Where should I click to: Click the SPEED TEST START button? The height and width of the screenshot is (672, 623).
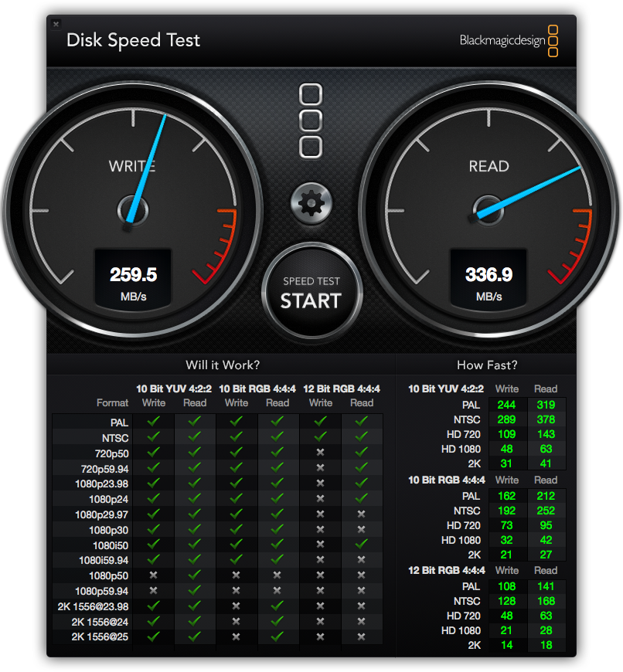pyautogui.click(x=311, y=290)
